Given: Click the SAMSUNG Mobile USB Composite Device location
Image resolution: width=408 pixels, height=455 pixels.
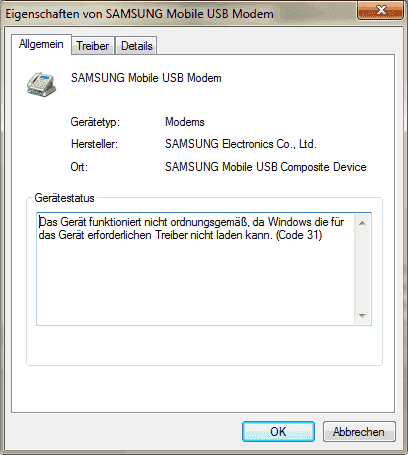Looking at the screenshot, I should [266, 167].
